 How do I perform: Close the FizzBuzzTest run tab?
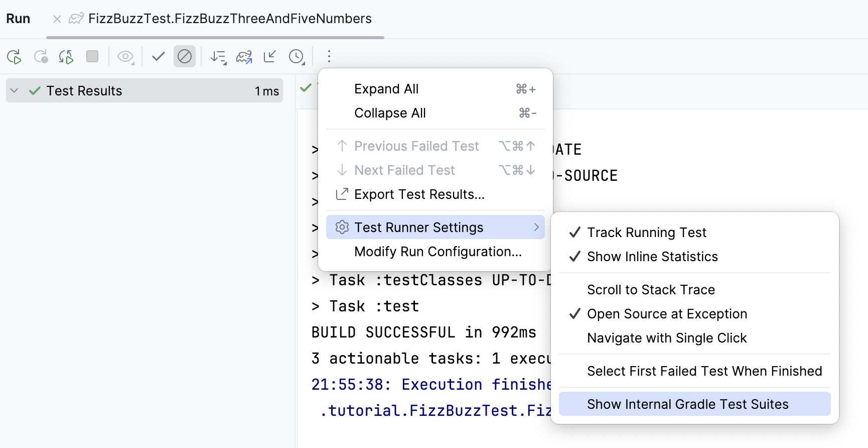coord(57,19)
